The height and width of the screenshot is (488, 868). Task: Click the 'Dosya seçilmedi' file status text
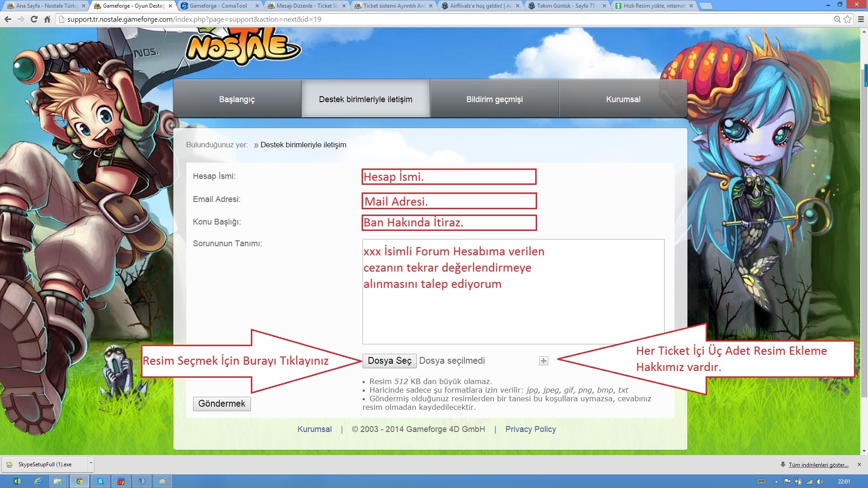click(452, 361)
